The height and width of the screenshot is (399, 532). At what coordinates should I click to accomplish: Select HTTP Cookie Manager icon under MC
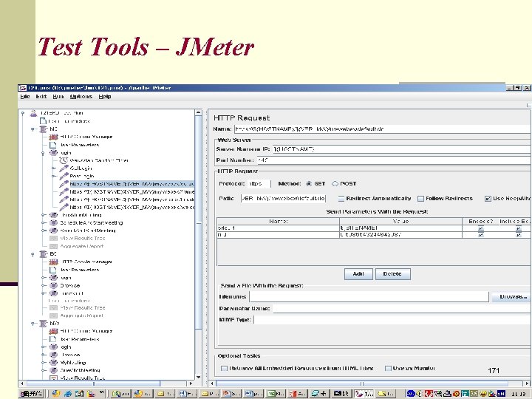click(x=53, y=137)
